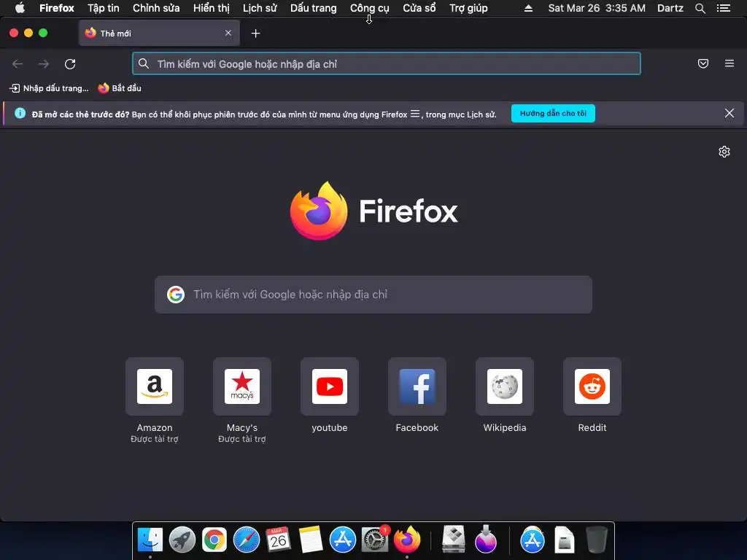Open Finder from the dock
This screenshot has width=747, height=560.
point(150,540)
